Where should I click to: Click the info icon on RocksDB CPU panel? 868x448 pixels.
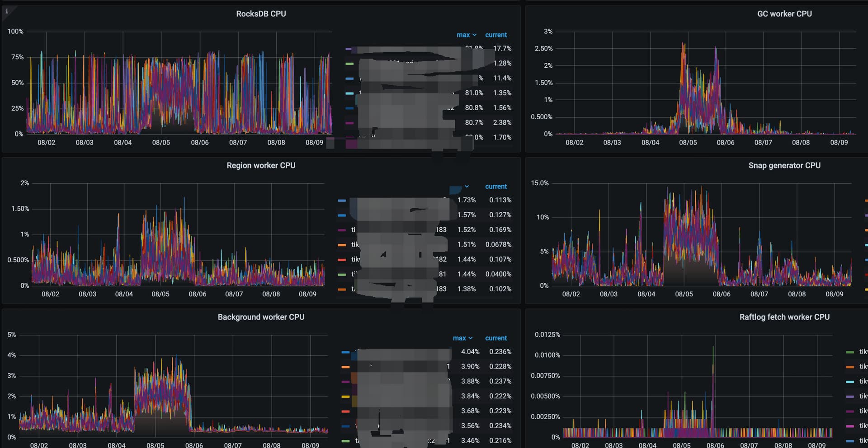coord(6,11)
